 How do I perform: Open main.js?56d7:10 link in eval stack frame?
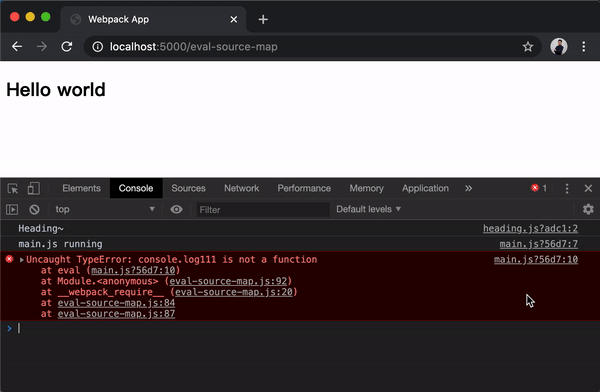(x=133, y=270)
